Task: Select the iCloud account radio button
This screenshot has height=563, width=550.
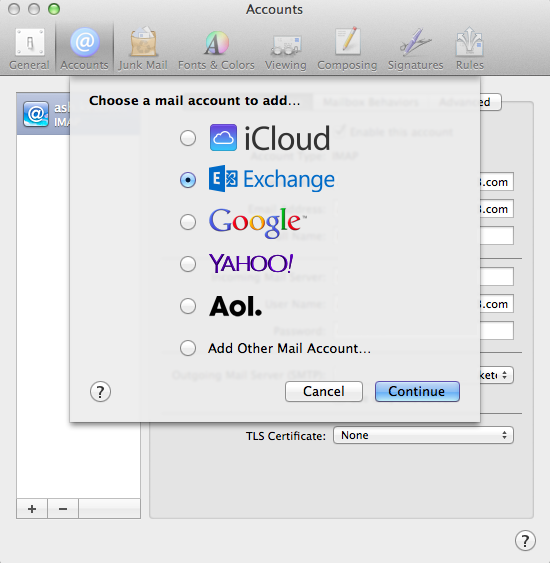Action: [188, 138]
